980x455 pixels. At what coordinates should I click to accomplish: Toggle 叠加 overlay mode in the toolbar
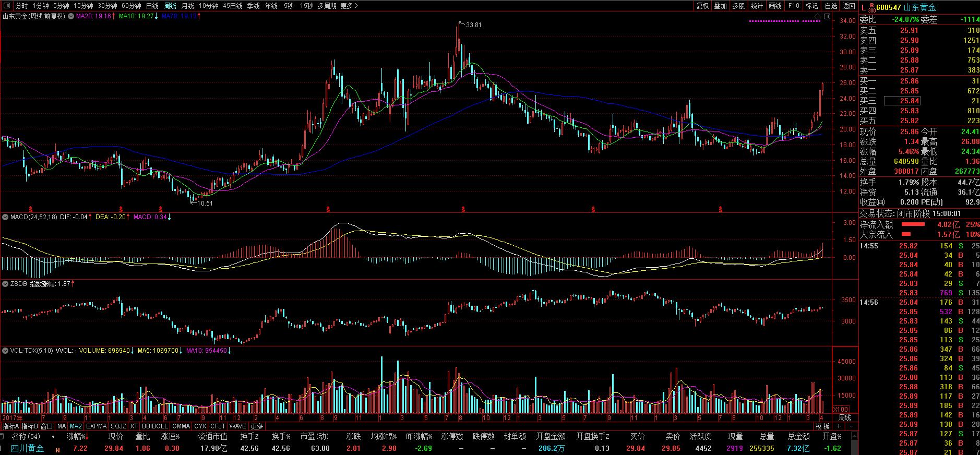(720, 6)
